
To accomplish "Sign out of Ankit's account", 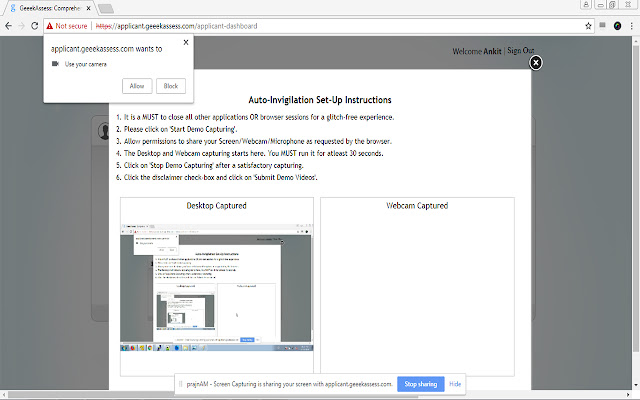I will pos(520,51).
